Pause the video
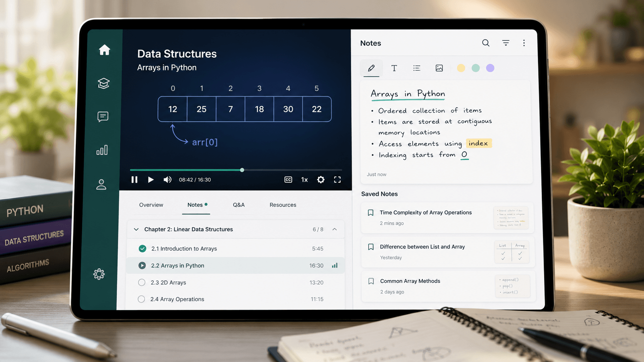644x362 pixels. (134, 180)
